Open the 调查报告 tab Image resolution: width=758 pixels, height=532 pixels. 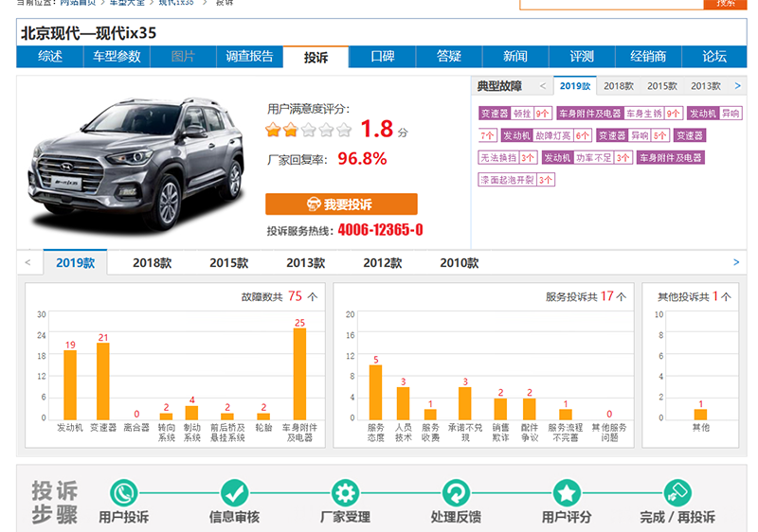[249, 57]
